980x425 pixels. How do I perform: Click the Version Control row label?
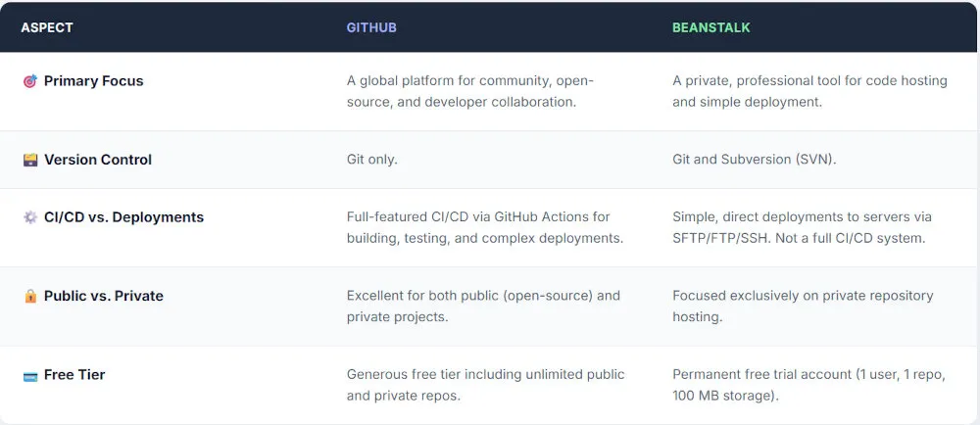click(x=97, y=160)
